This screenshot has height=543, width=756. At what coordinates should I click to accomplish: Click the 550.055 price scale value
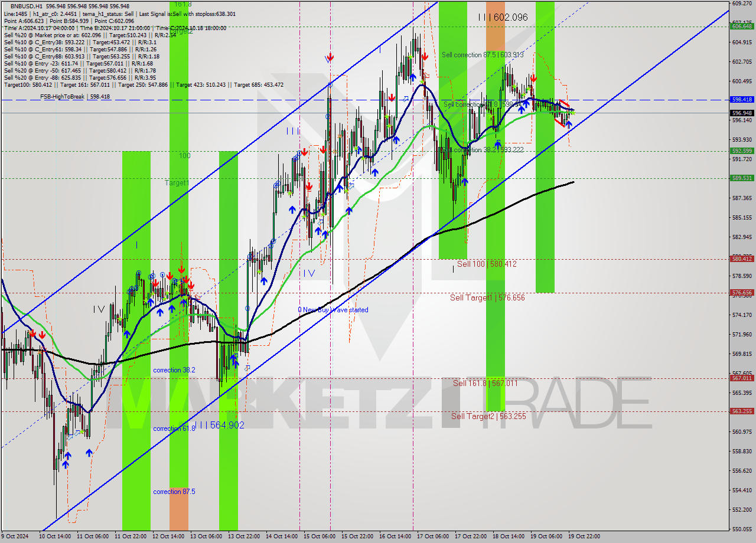coord(742,529)
